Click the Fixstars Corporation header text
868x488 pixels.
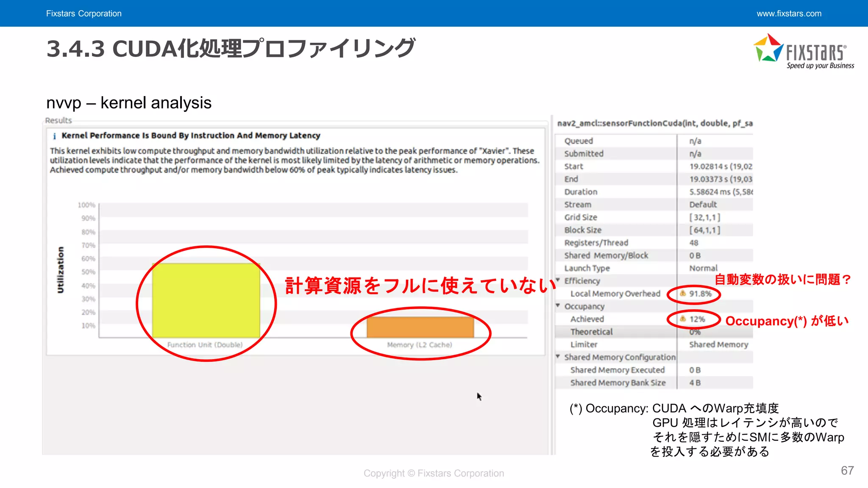tap(84, 14)
